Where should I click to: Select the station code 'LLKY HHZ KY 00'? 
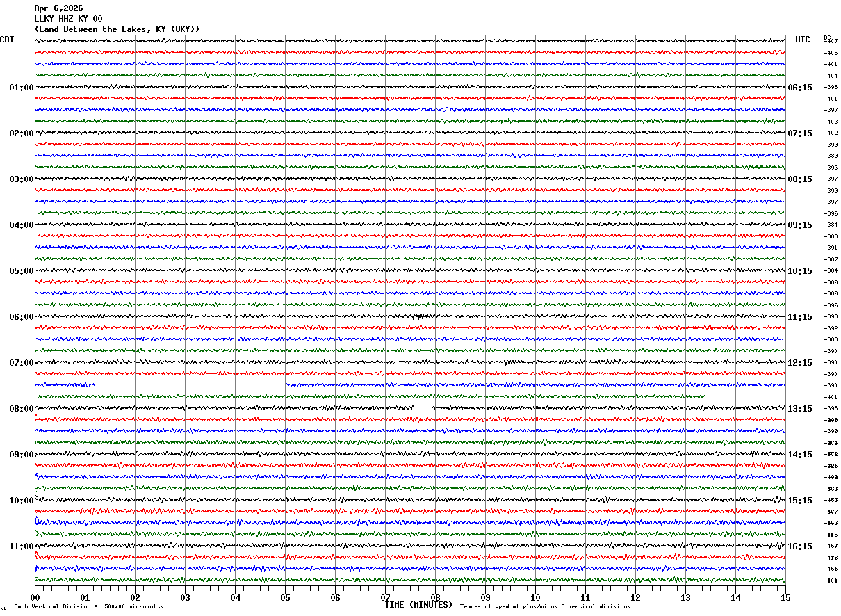tap(68, 19)
